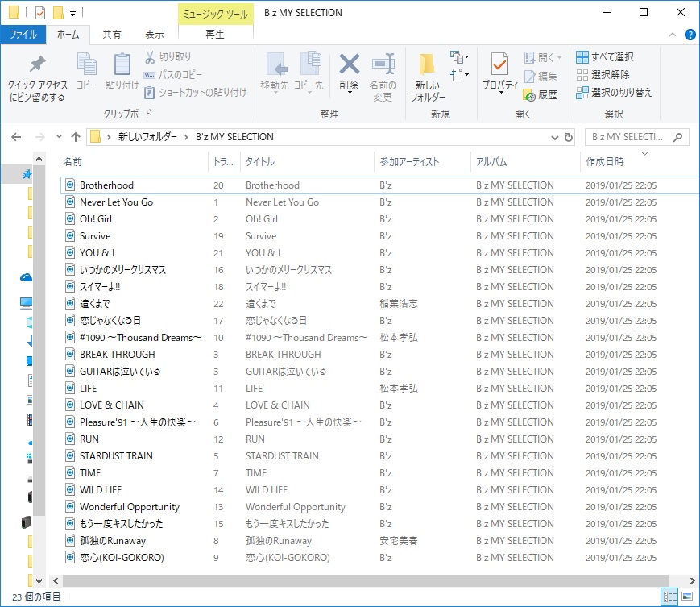The width and height of the screenshot is (700, 607).
Task: Sort by the track number column header
Action: [x=224, y=162]
